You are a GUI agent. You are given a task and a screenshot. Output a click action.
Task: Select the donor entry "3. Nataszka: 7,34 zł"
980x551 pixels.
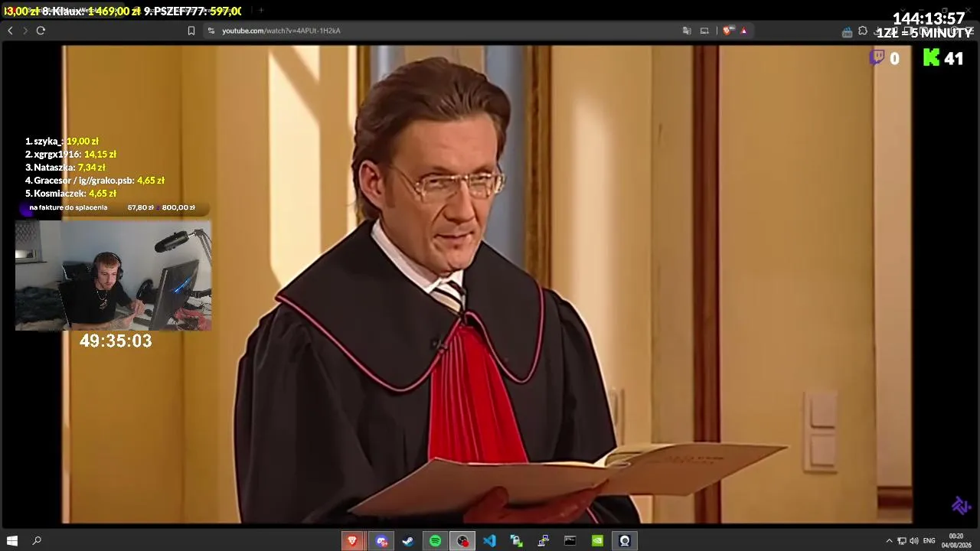tap(65, 168)
